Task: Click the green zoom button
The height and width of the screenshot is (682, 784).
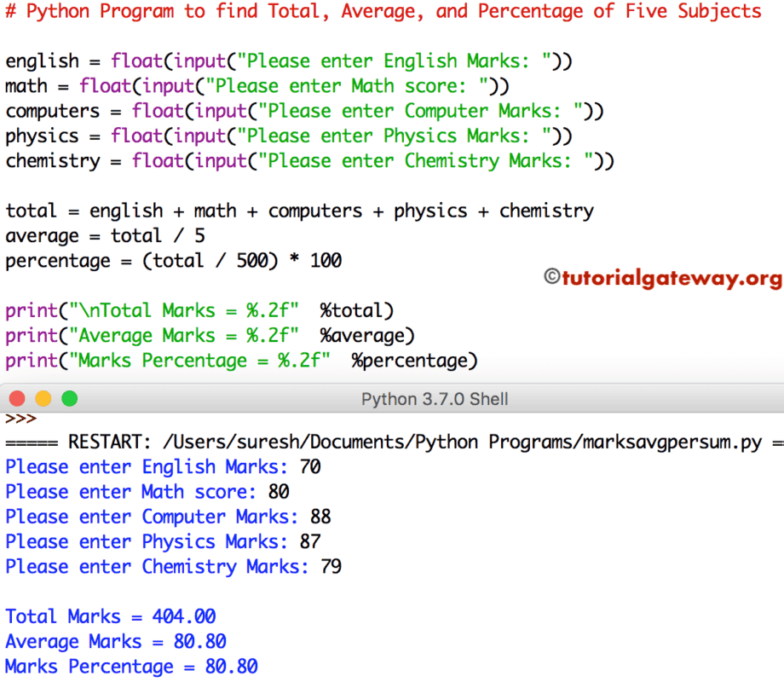Action: pos(68,398)
